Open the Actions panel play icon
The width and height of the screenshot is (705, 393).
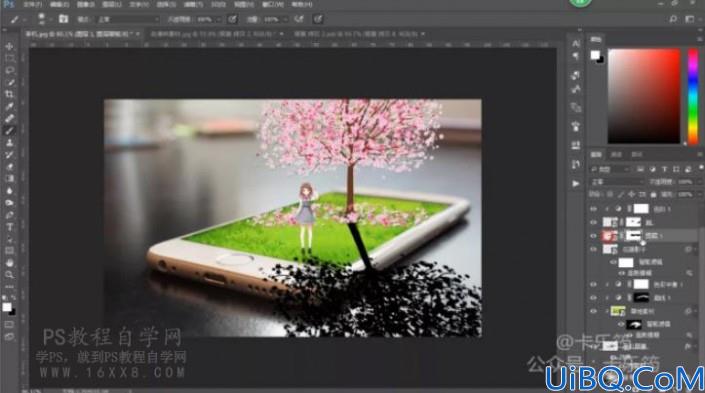(x=576, y=183)
